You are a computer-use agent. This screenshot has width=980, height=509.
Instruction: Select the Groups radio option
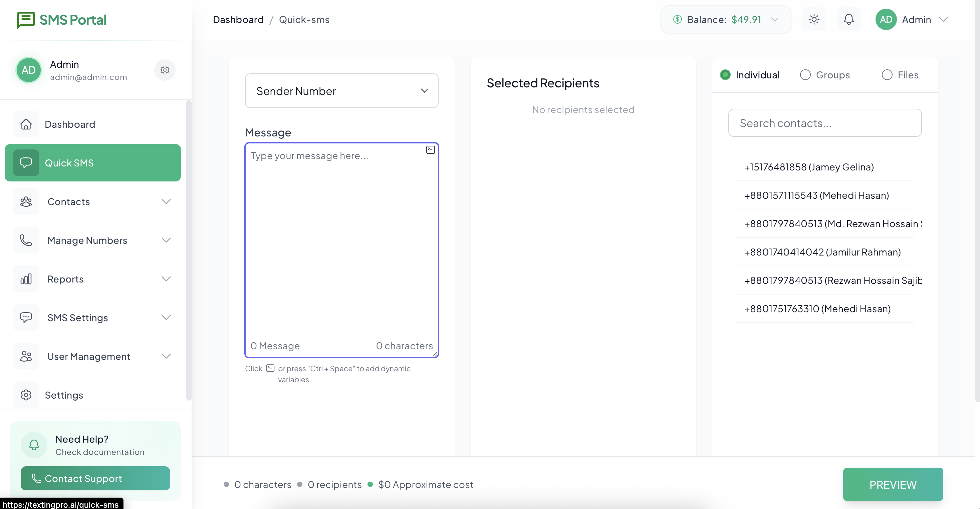(x=805, y=75)
